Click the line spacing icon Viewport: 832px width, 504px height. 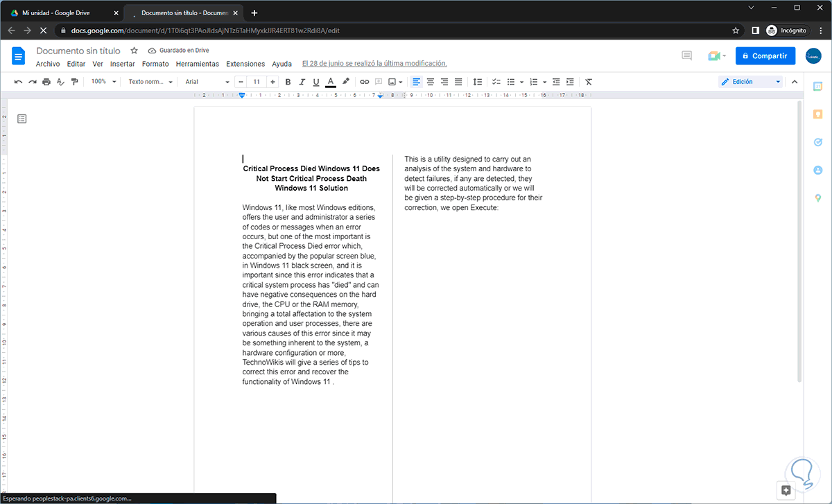point(477,82)
